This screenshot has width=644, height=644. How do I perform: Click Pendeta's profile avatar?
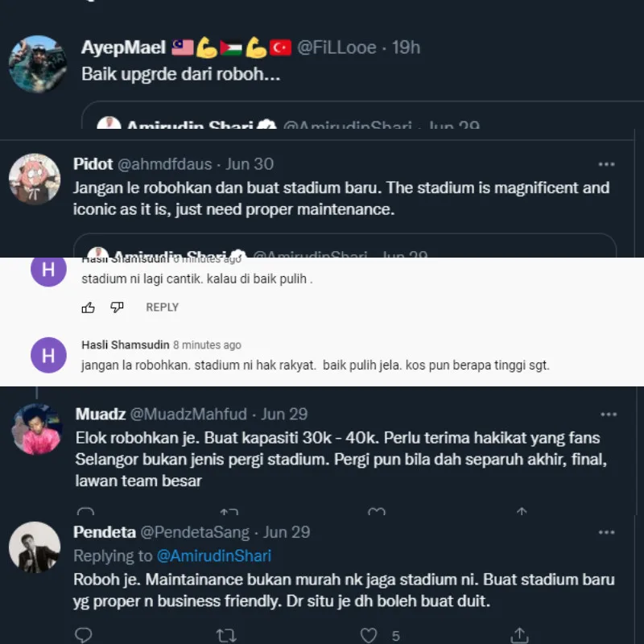click(x=35, y=547)
